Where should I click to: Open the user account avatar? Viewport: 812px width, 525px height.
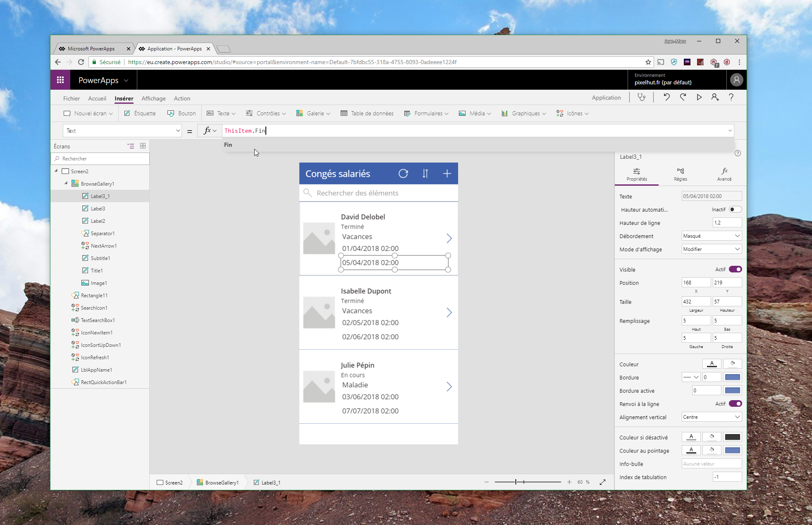[736, 80]
